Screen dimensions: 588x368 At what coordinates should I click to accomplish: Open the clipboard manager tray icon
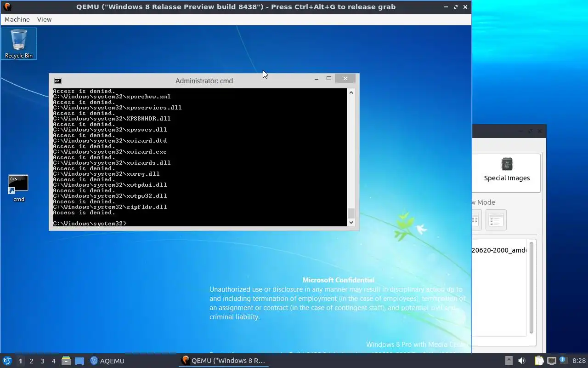[x=539, y=361]
